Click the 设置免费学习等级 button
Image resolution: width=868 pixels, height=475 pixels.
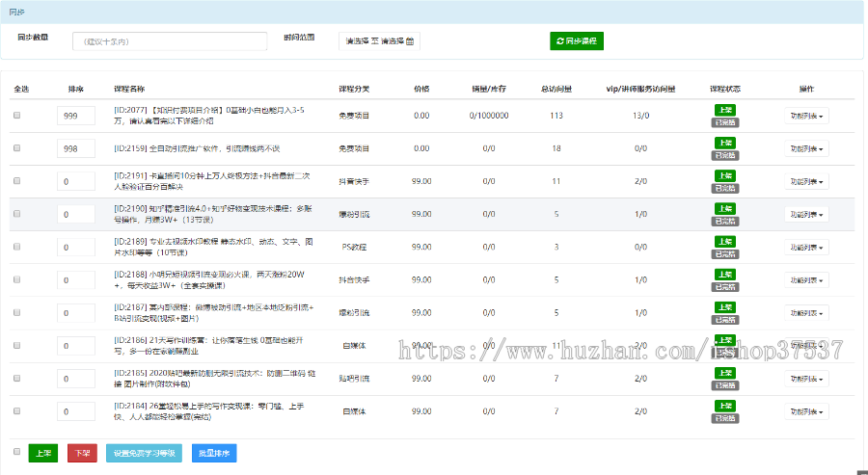pyautogui.click(x=144, y=453)
